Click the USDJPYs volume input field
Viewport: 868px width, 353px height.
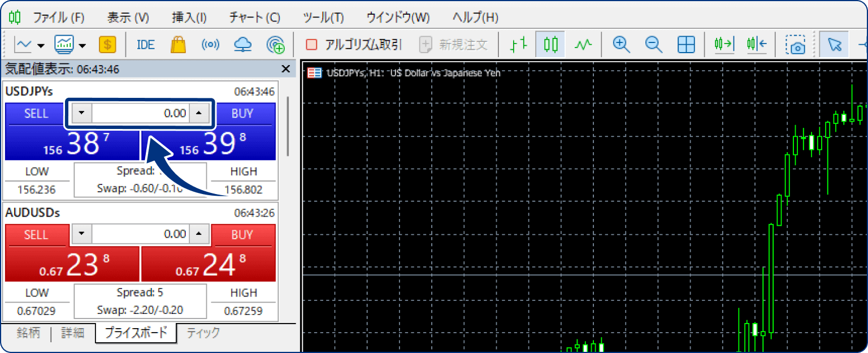point(140,113)
